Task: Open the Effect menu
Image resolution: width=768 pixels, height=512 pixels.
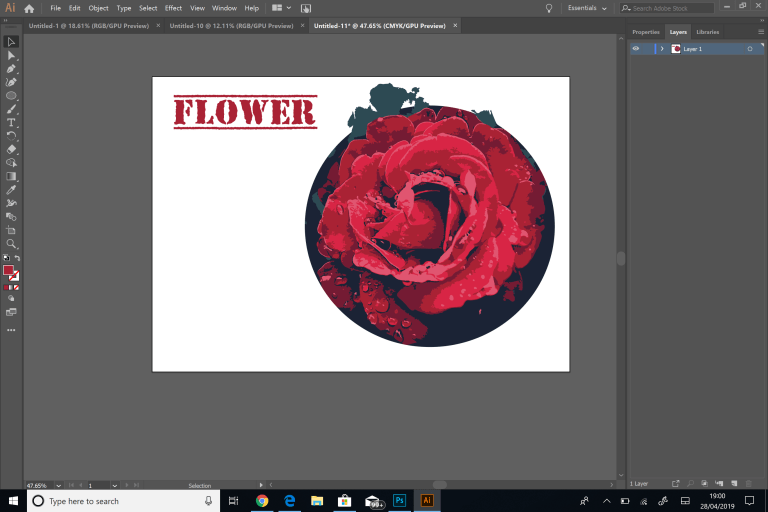Action: (x=173, y=8)
